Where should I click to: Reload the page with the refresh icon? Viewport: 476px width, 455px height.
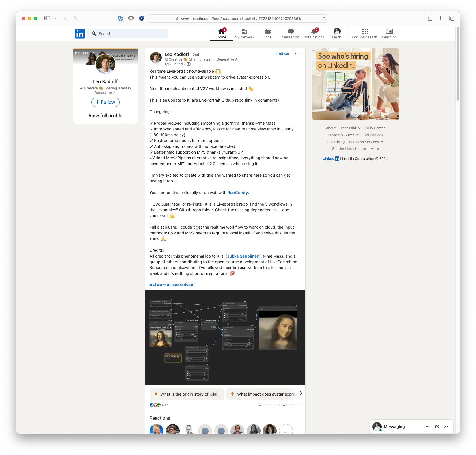(324, 19)
